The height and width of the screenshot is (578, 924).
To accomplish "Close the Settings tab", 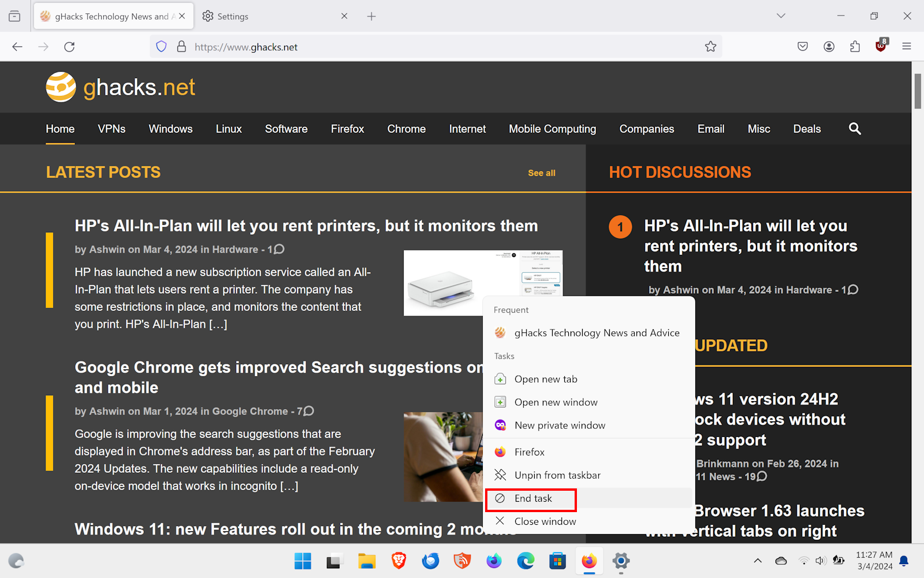I will [344, 16].
